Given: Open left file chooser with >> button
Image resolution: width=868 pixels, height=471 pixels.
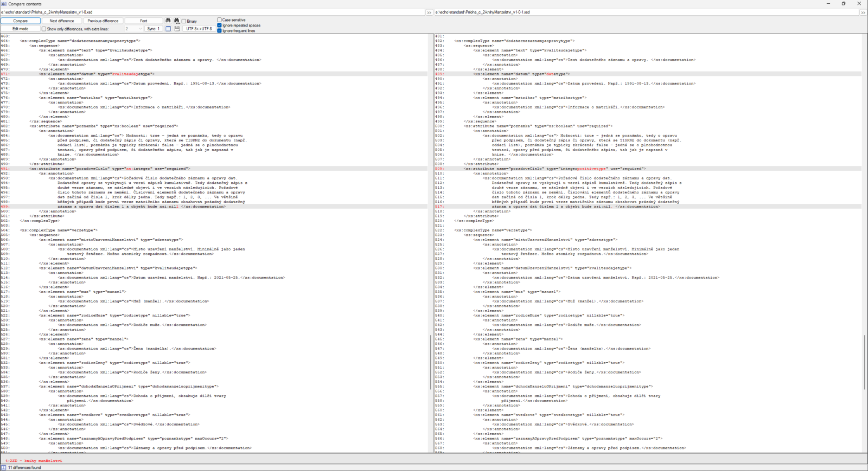Looking at the screenshot, I should tap(429, 12).
